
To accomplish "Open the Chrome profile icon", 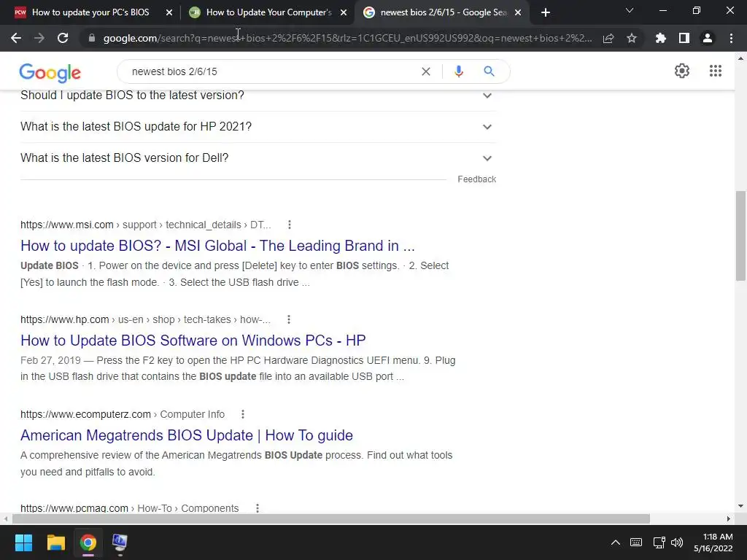I will [708, 38].
